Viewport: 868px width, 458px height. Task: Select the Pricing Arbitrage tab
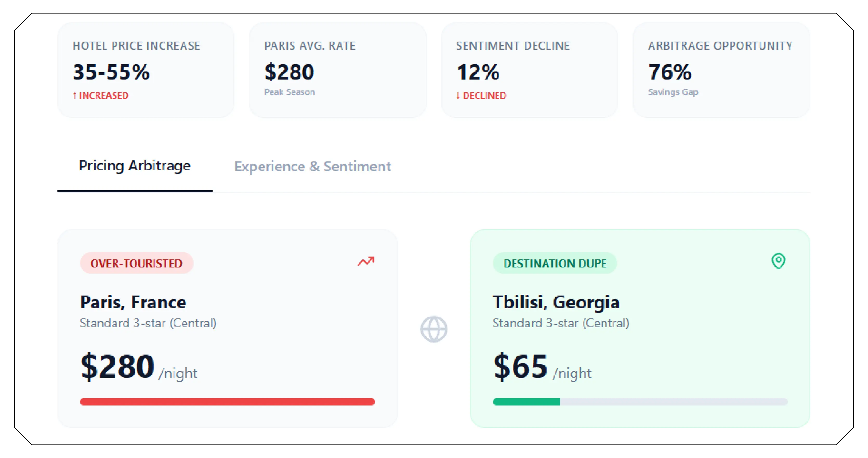pos(135,166)
